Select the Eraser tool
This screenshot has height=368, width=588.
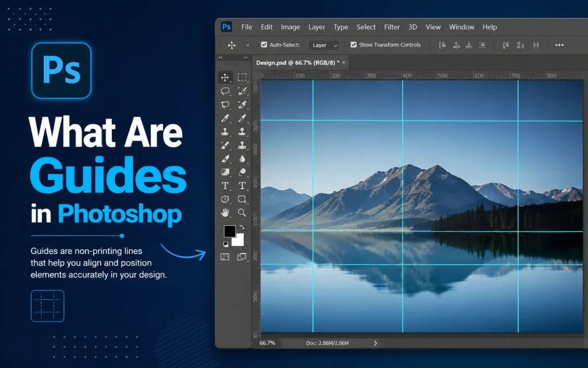(x=225, y=159)
